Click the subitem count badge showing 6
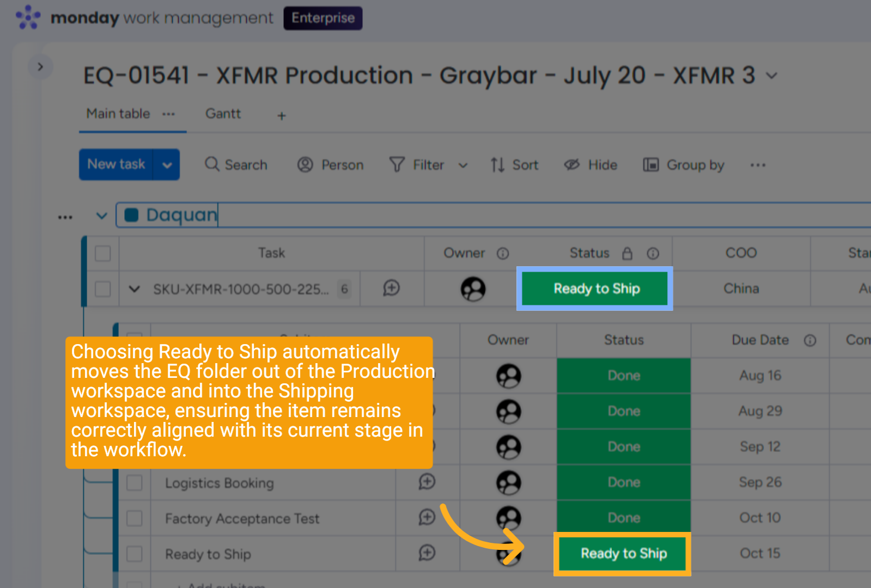This screenshot has height=588, width=871. [x=344, y=289]
